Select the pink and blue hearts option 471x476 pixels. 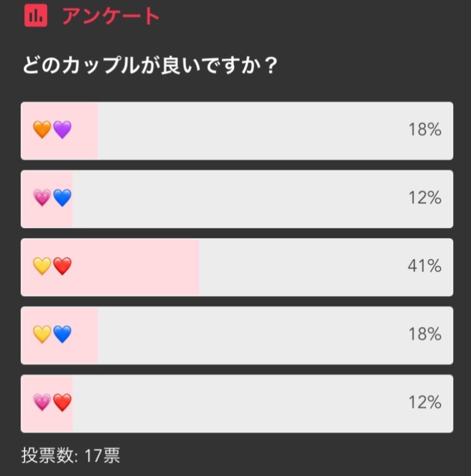click(x=236, y=199)
